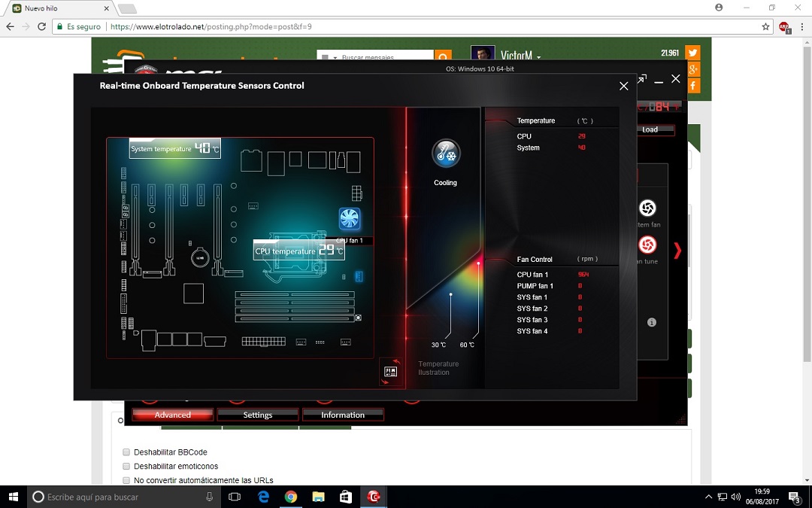Screen dimensions: 812x508
Task: Click the System fan icon in the MSI window
Action: click(647, 208)
